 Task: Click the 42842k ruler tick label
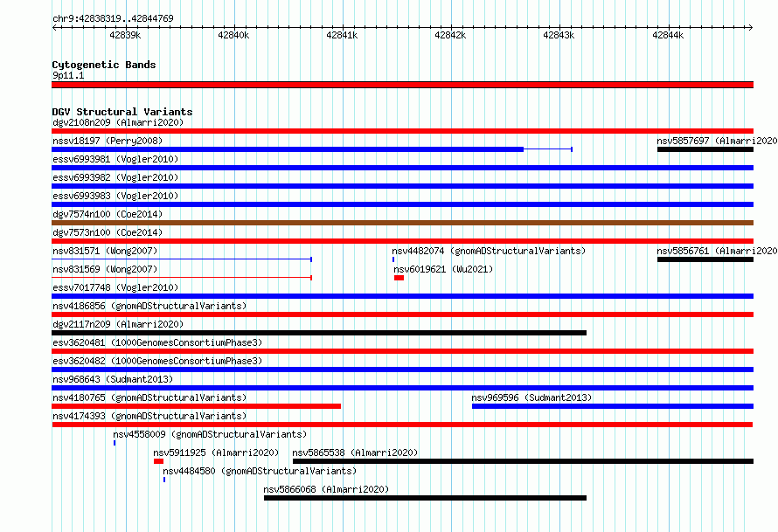pos(450,35)
